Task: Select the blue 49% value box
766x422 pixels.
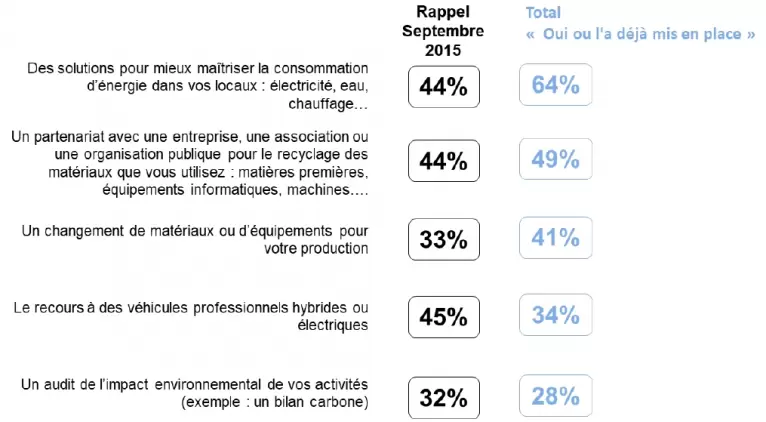Action: [x=556, y=160]
